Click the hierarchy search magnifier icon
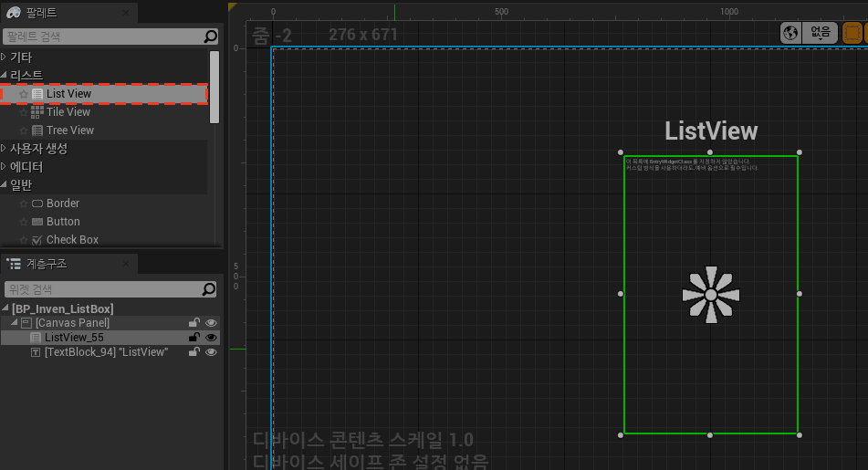868x470 pixels. point(209,289)
